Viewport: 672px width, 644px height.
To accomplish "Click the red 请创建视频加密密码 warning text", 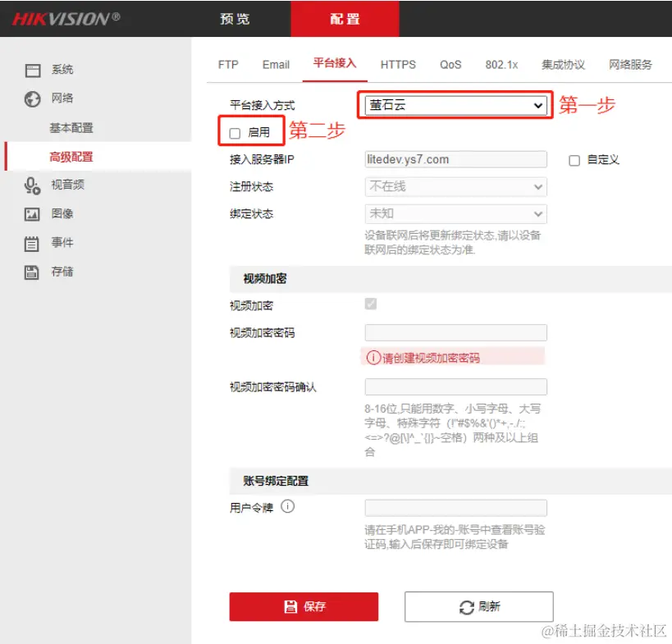I will 431,358.
